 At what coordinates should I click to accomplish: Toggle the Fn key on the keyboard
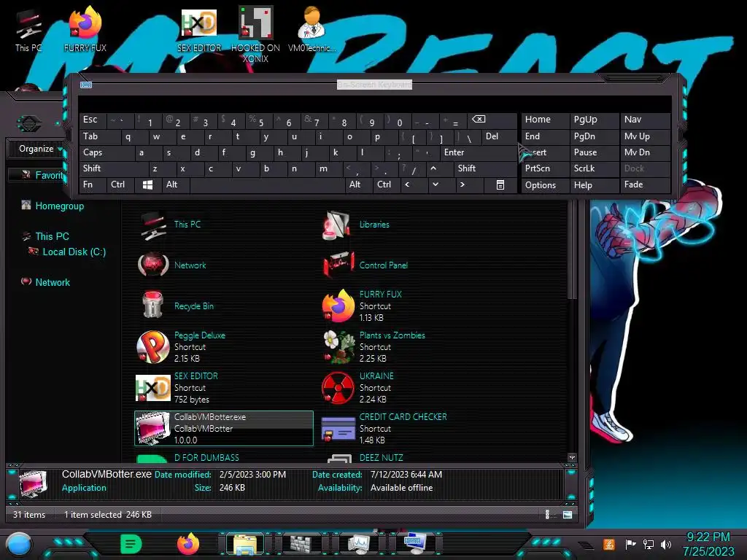click(x=93, y=184)
